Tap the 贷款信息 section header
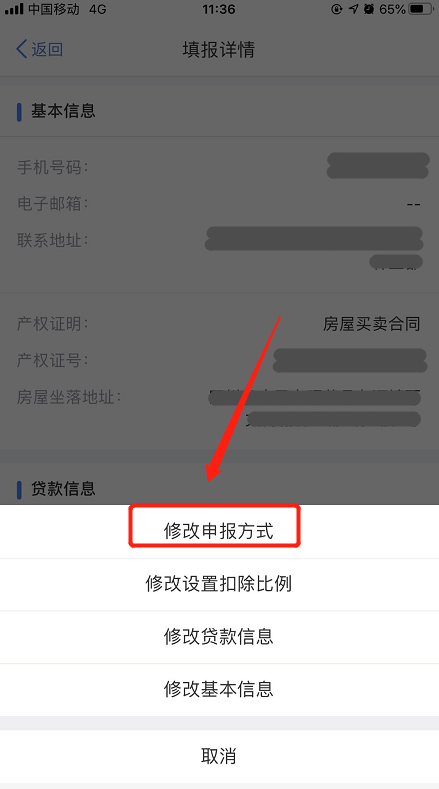The width and height of the screenshot is (439, 789). 63,489
